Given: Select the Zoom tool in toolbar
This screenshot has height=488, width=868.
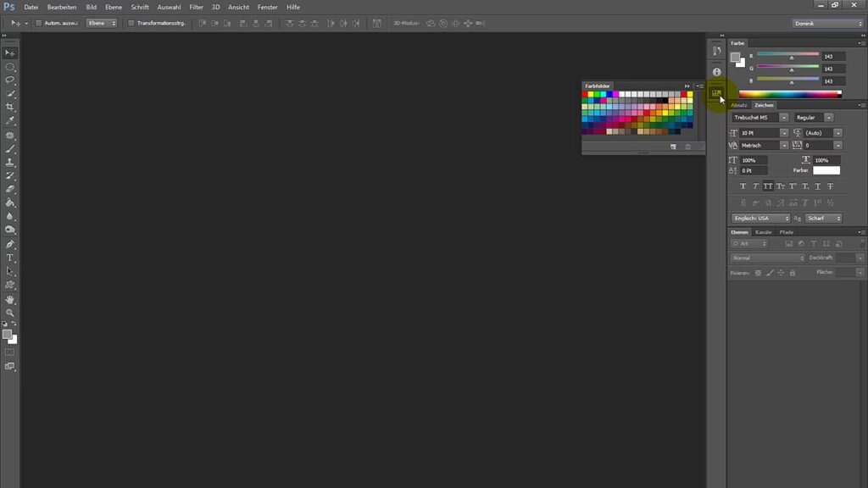Looking at the screenshot, I should pyautogui.click(x=10, y=313).
